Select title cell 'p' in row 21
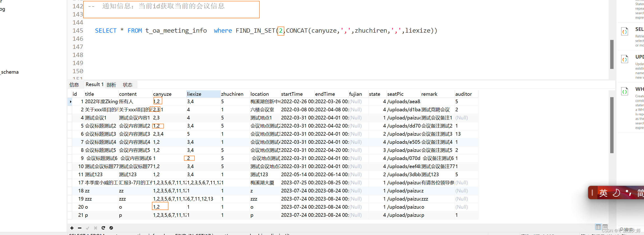The image size is (644, 235). [x=101, y=215]
